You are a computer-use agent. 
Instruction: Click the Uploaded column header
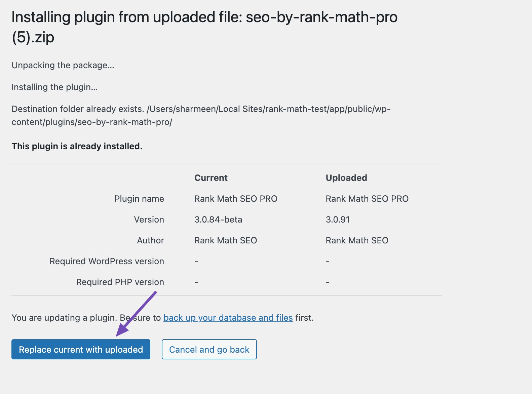click(x=346, y=178)
